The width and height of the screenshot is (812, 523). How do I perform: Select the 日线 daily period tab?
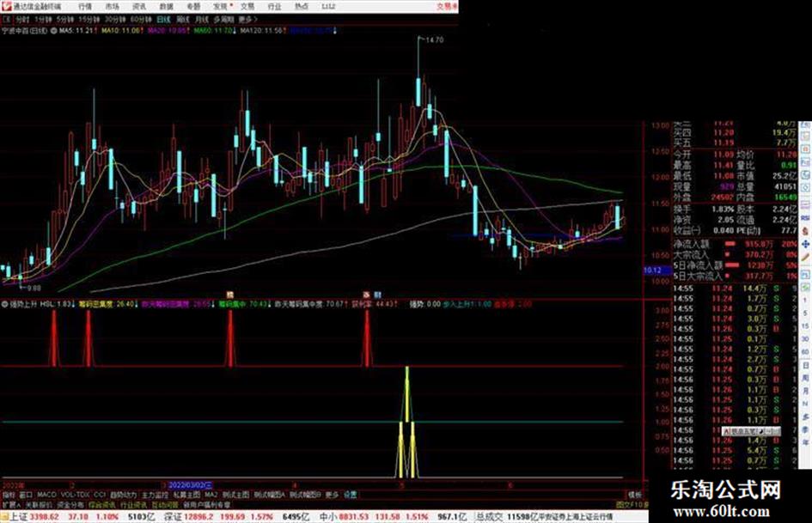[x=163, y=20]
